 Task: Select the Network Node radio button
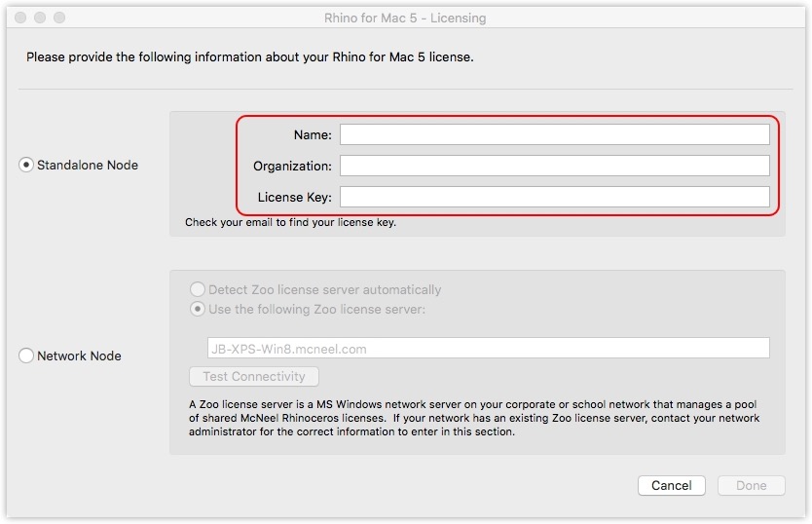26,356
